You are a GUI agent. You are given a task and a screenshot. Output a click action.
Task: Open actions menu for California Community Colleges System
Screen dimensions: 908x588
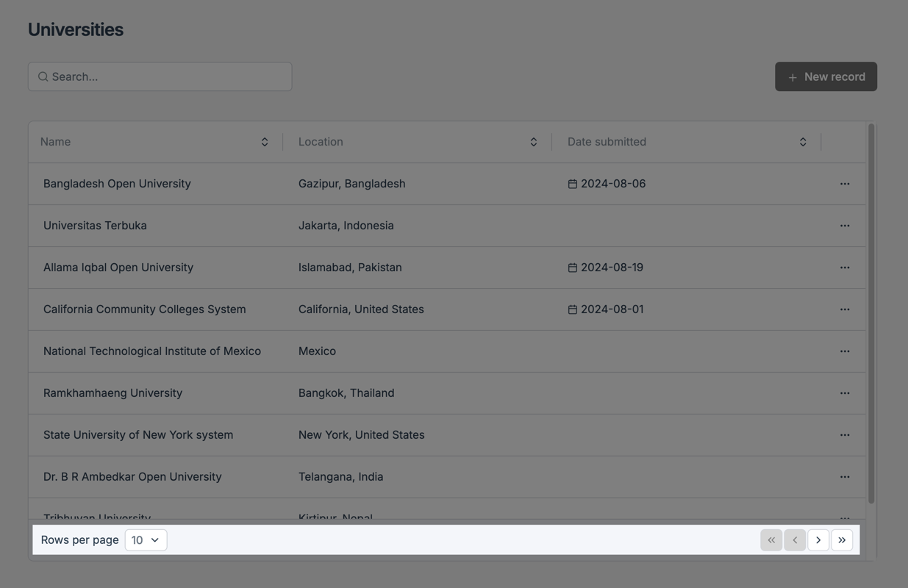844,309
